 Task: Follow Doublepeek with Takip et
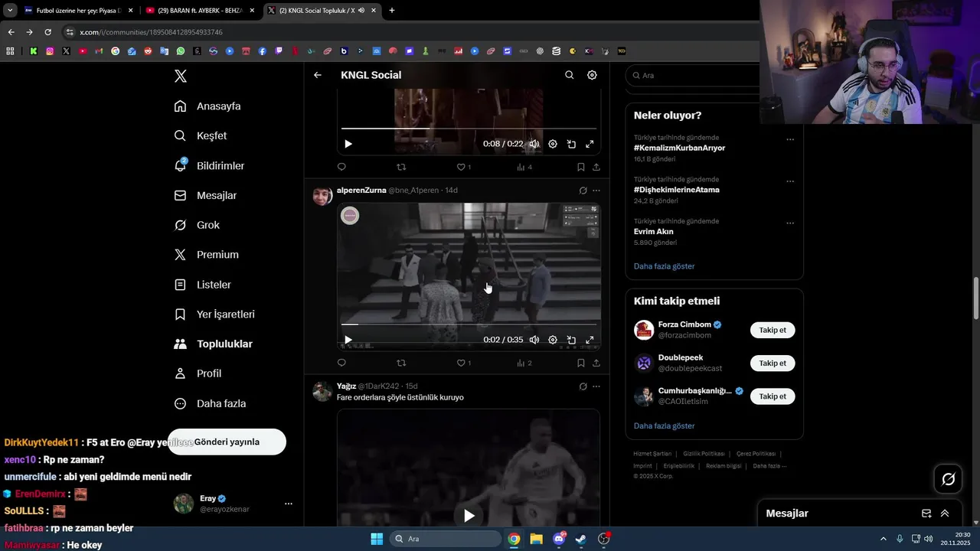click(773, 364)
